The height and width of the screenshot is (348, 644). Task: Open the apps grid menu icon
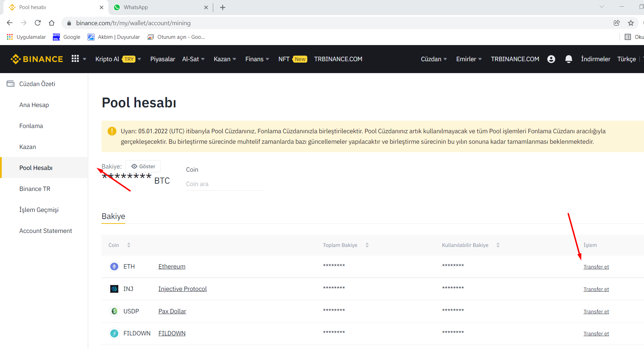tap(75, 59)
